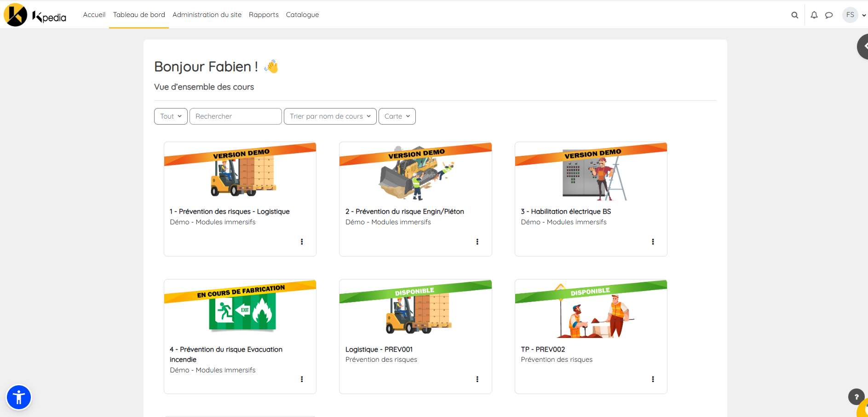Open the course Prévention du risque Engin/Piéton
This screenshot has height=417, width=868.
405,211
